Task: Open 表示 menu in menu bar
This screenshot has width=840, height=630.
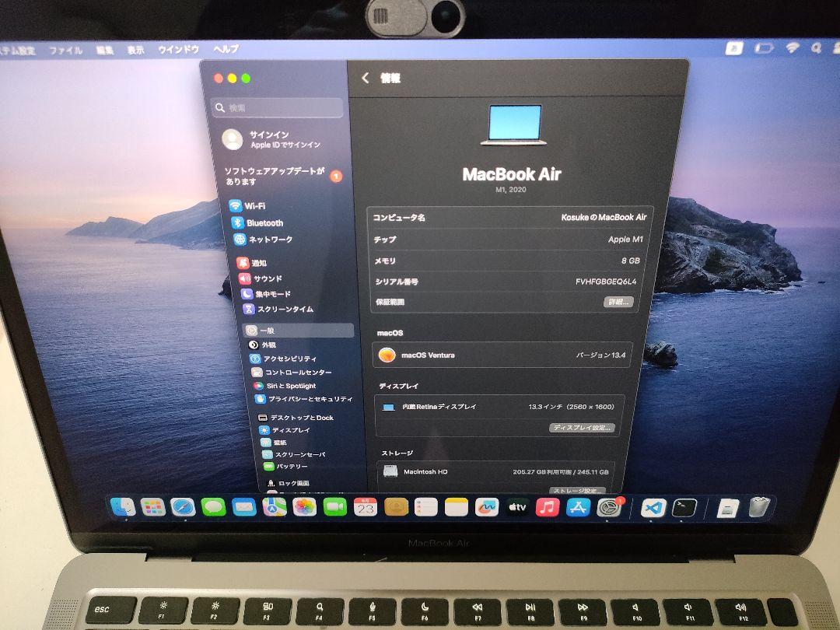Action: pos(135,50)
